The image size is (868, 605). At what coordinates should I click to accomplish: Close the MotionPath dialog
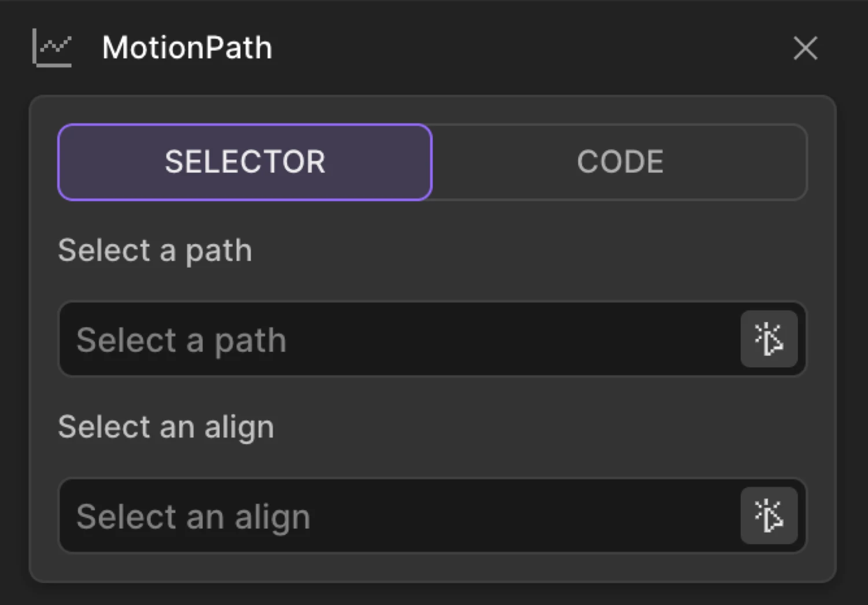coord(806,49)
